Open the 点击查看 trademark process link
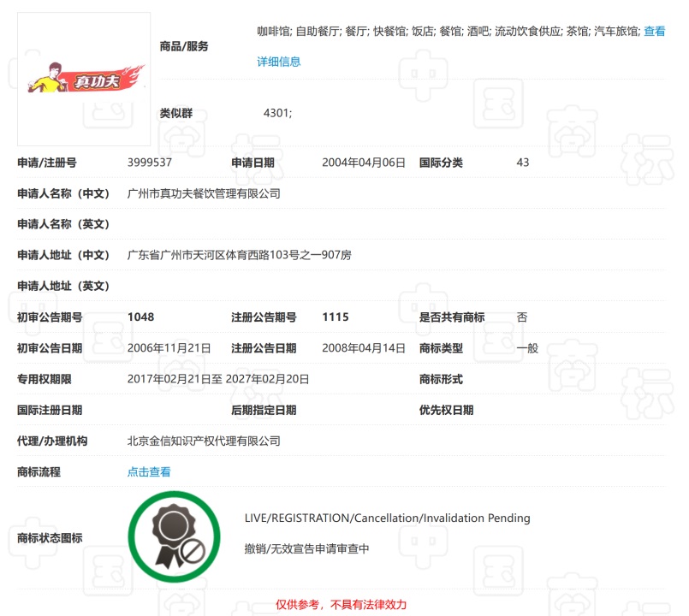 point(149,471)
